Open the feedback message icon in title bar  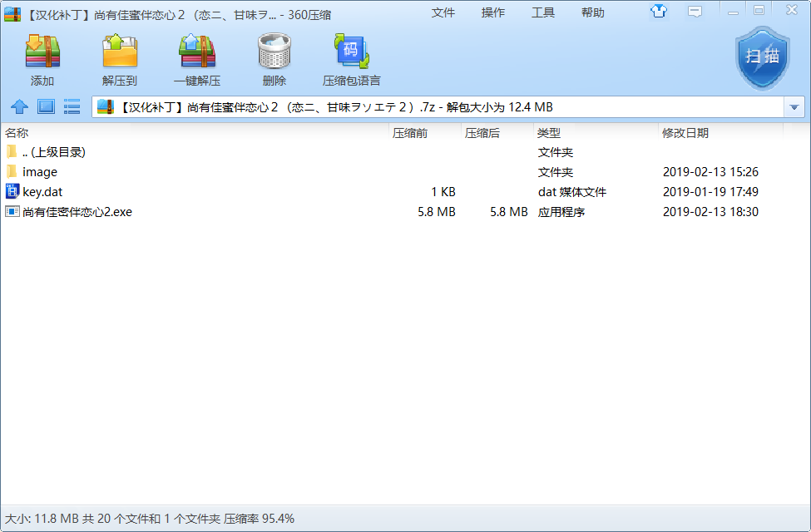(695, 12)
